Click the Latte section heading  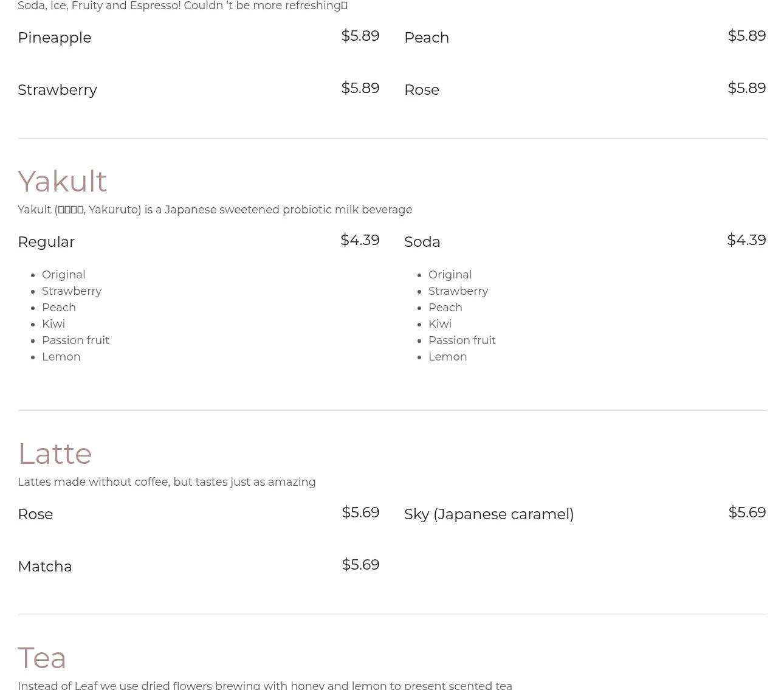tap(55, 454)
